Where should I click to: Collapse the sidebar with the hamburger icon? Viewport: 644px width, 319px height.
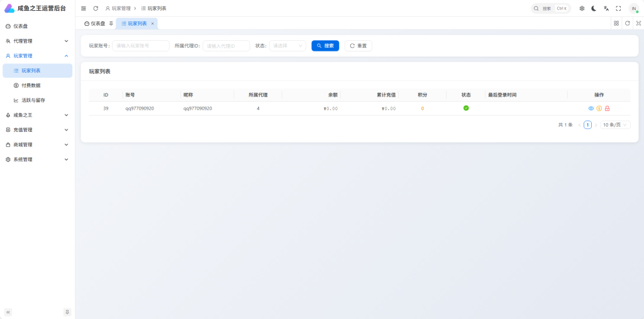click(84, 8)
